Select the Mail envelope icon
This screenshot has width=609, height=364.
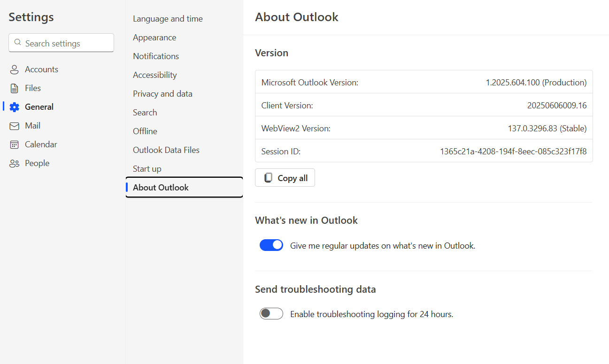[x=15, y=125]
